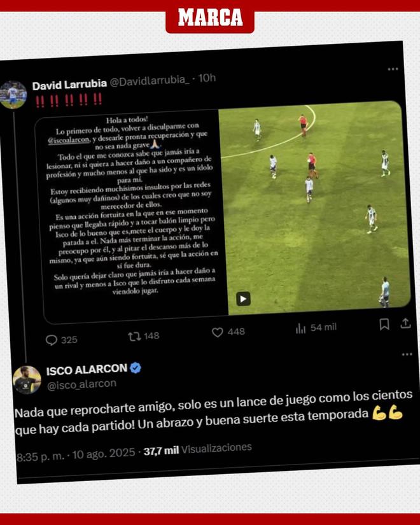Click the MARCA logo at top
This screenshot has height=525, width=420.
(210, 17)
